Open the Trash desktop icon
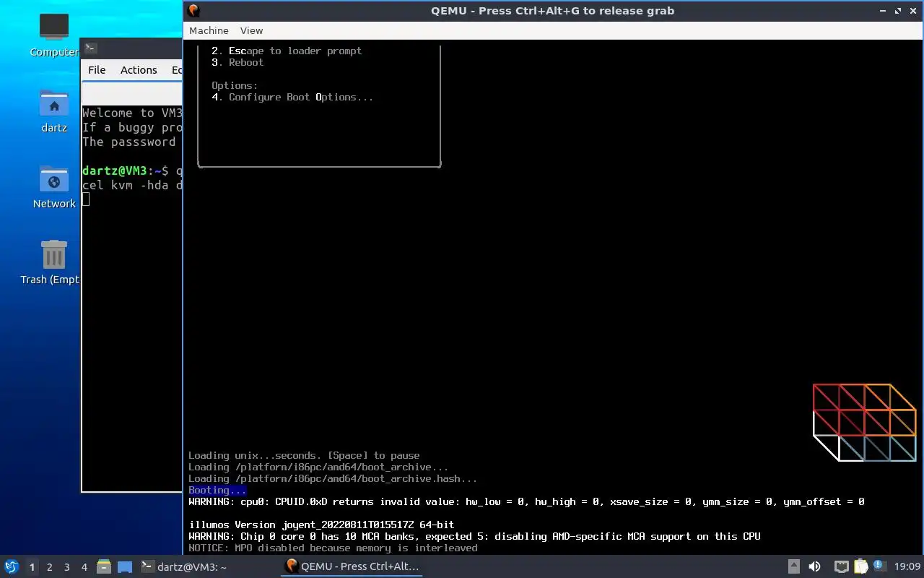The height and width of the screenshot is (578, 924). (x=54, y=263)
